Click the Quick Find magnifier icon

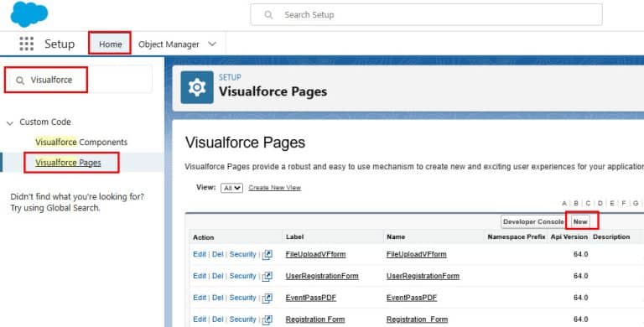(20, 80)
